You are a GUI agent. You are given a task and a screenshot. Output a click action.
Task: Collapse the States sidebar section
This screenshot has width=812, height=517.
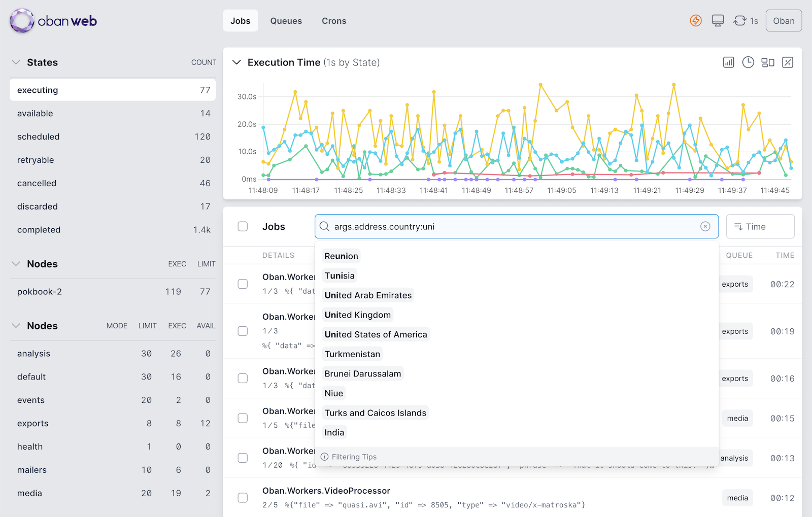pos(16,62)
